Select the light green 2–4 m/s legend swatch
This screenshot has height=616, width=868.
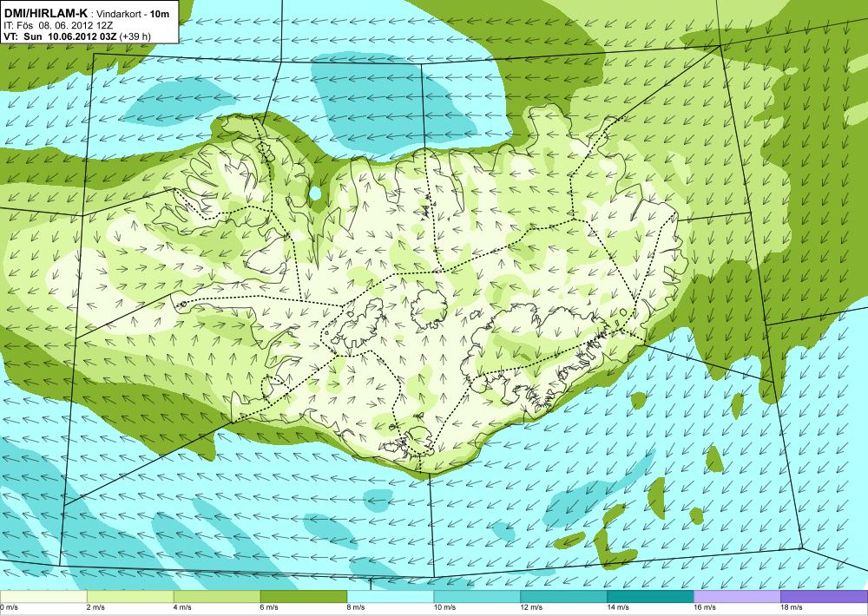click(130, 597)
